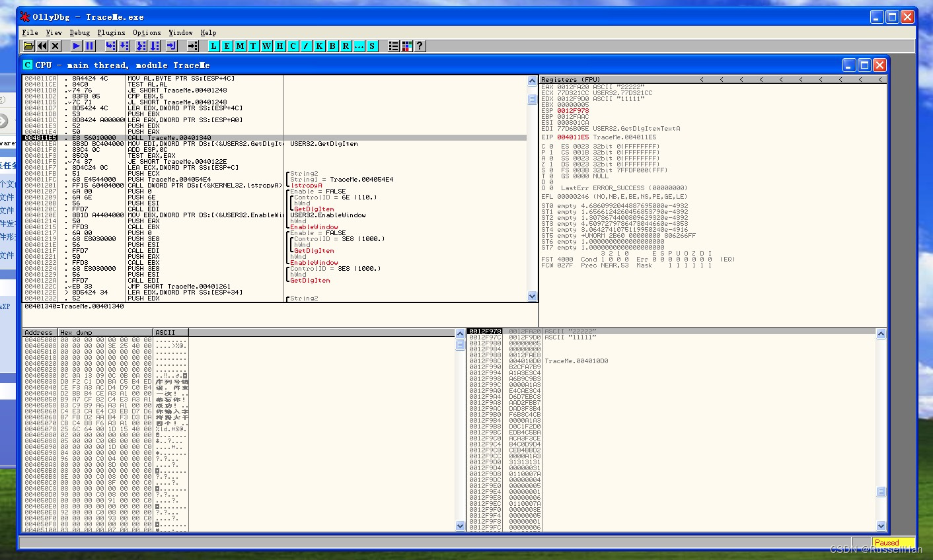Click the Trace into toolbar icon
Viewport: 933px width, 560px height.
coord(141,46)
